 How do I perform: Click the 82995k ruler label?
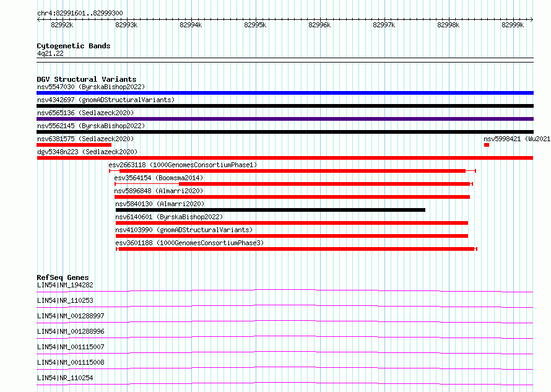tap(255, 25)
